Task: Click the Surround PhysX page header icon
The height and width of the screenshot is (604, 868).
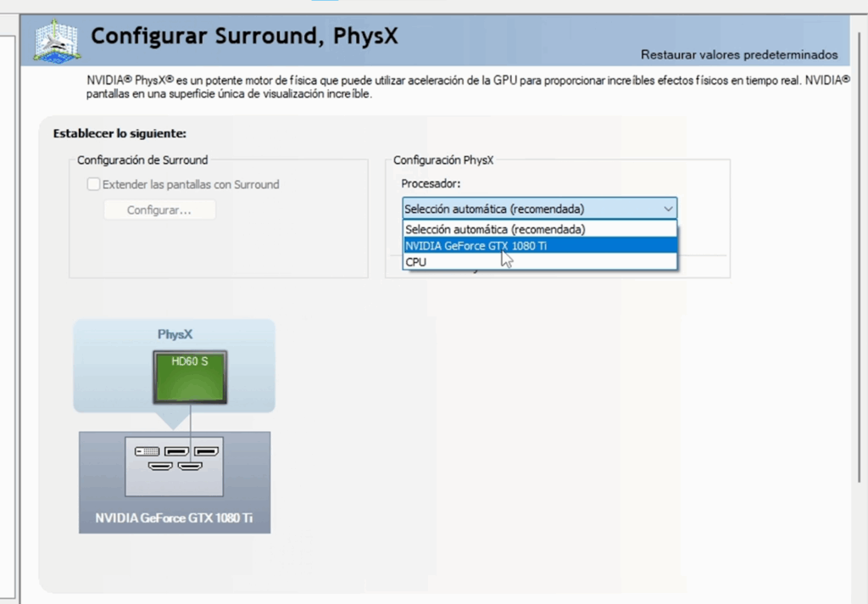Action: tap(57, 41)
